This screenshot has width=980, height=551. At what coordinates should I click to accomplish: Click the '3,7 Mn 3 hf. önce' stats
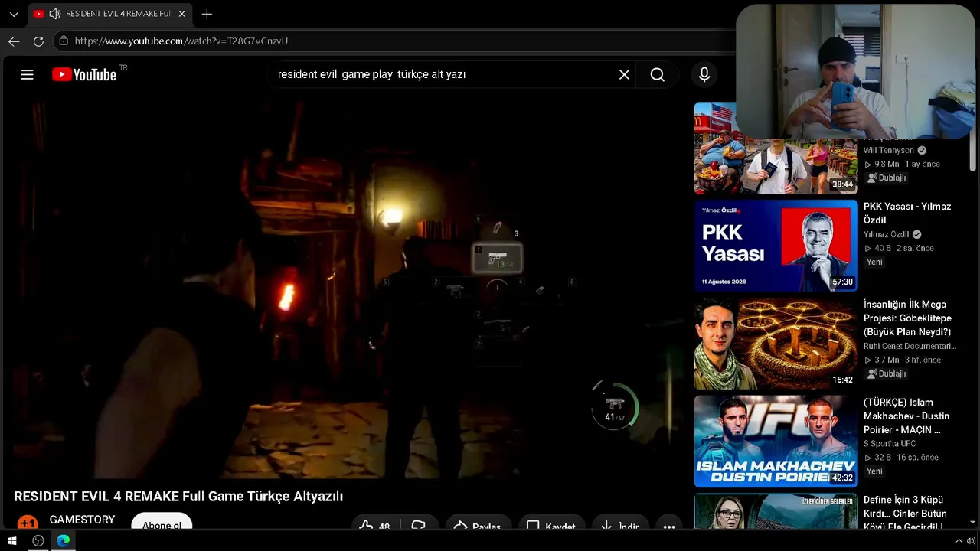click(902, 360)
